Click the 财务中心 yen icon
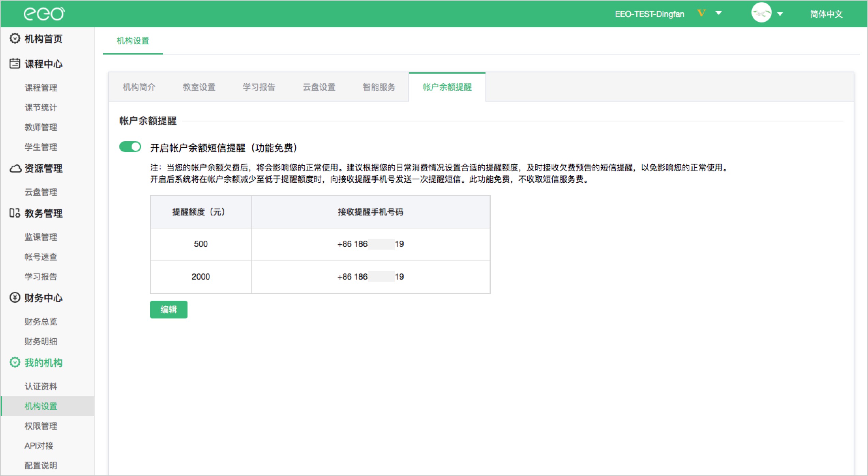The image size is (868, 476). click(x=15, y=298)
